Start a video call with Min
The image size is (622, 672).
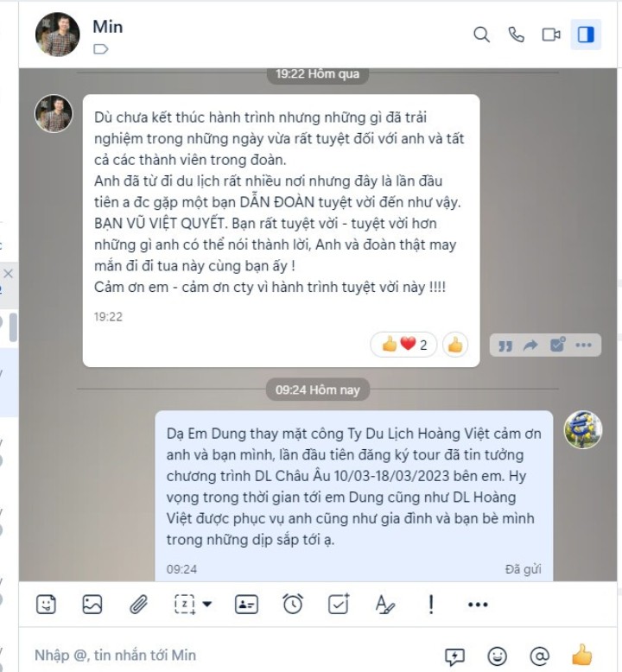[x=551, y=35]
